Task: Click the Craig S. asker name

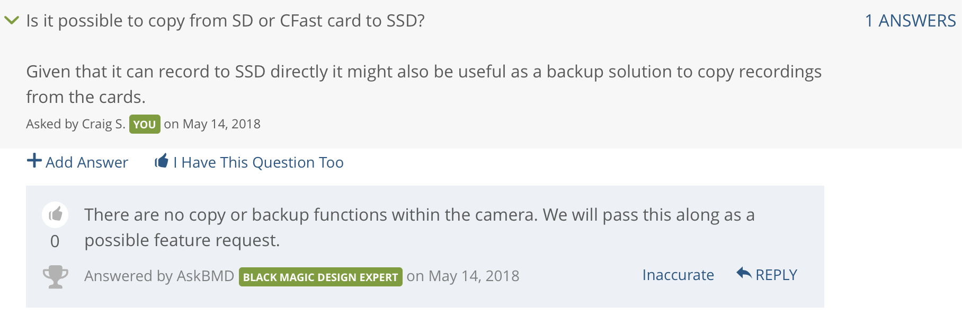Action: (x=103, y=124)
